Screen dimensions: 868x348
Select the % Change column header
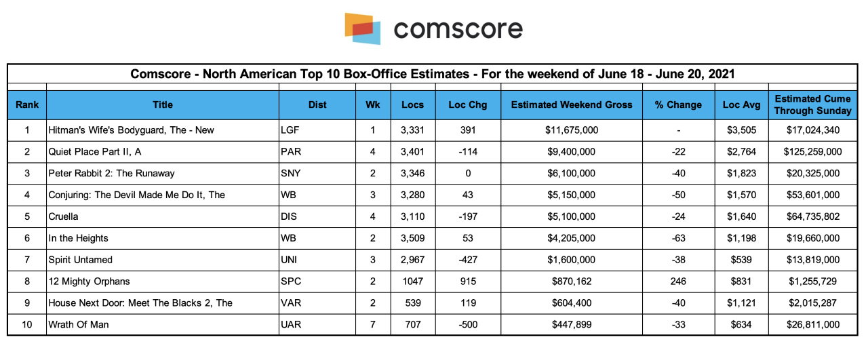coord(678,104)
